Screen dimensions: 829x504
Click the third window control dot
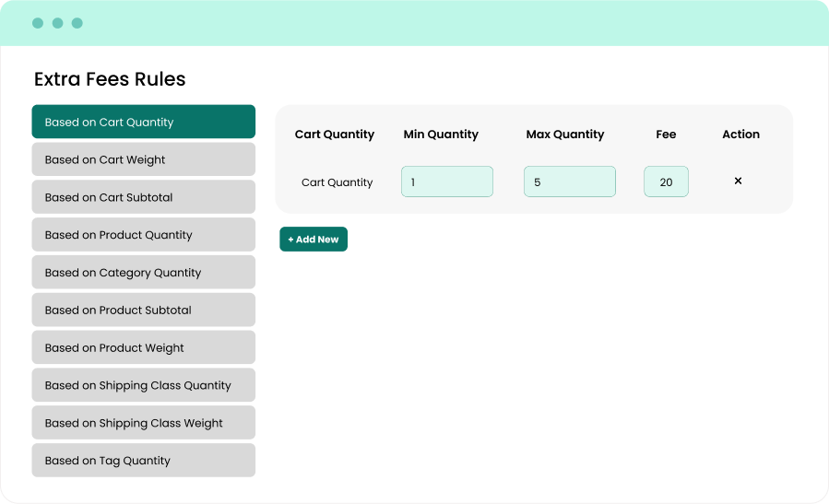pos(77,23)
